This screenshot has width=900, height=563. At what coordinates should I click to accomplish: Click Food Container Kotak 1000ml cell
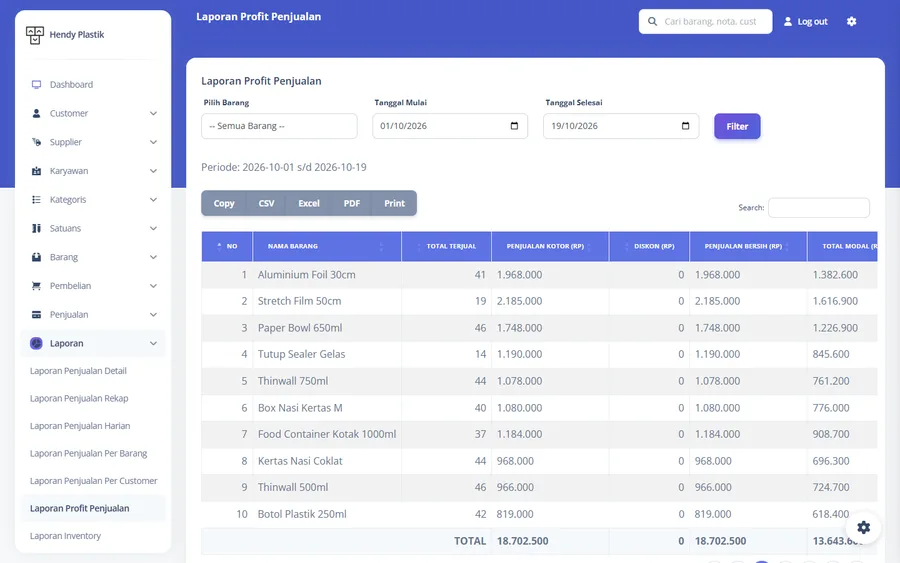point(327,434)
